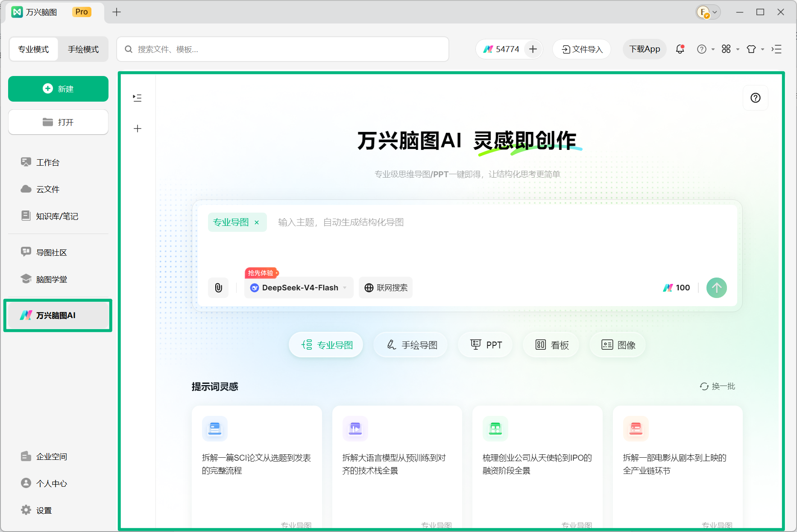
Task: Select the PPT generation type chip
Action: point(485,345)
